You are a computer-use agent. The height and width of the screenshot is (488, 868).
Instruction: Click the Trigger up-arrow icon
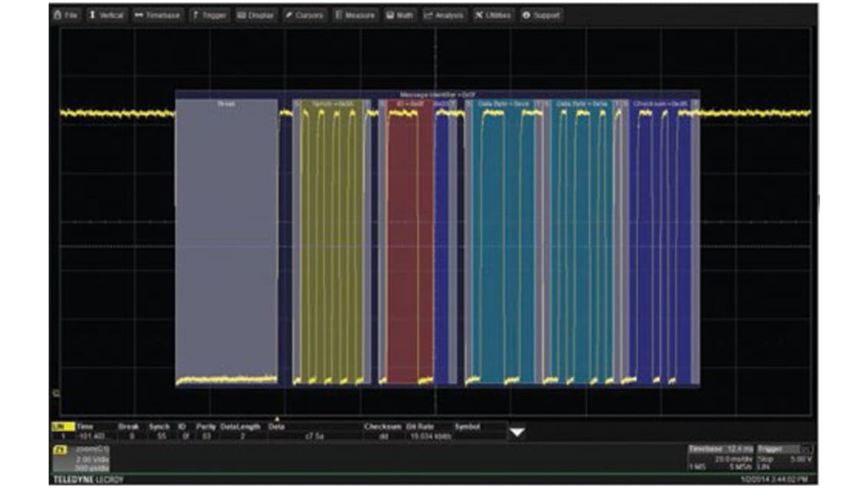[x=194, y=15]
